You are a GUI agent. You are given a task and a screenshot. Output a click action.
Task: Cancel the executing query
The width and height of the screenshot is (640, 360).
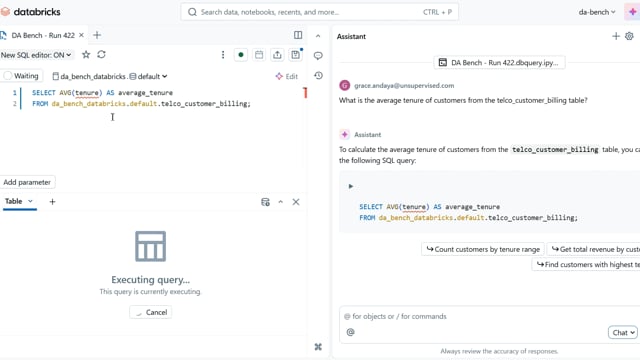point(151,312)
